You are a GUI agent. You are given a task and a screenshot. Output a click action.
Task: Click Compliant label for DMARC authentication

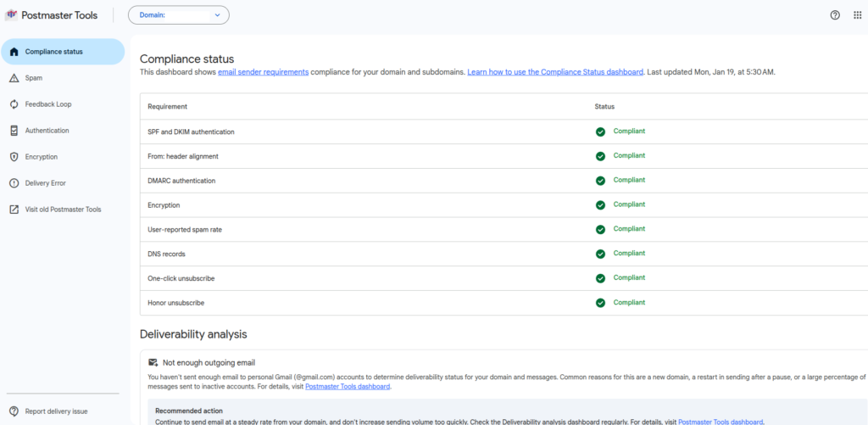click(630, 180)
